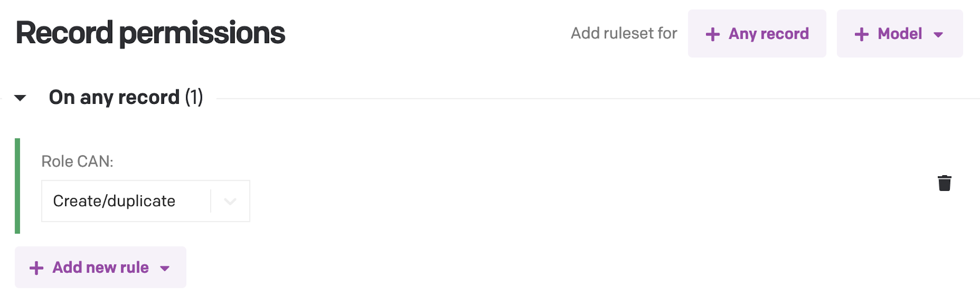
Task: Delete the rule using the trash icon
Action: pyautogui.click(x=944, y=183)
